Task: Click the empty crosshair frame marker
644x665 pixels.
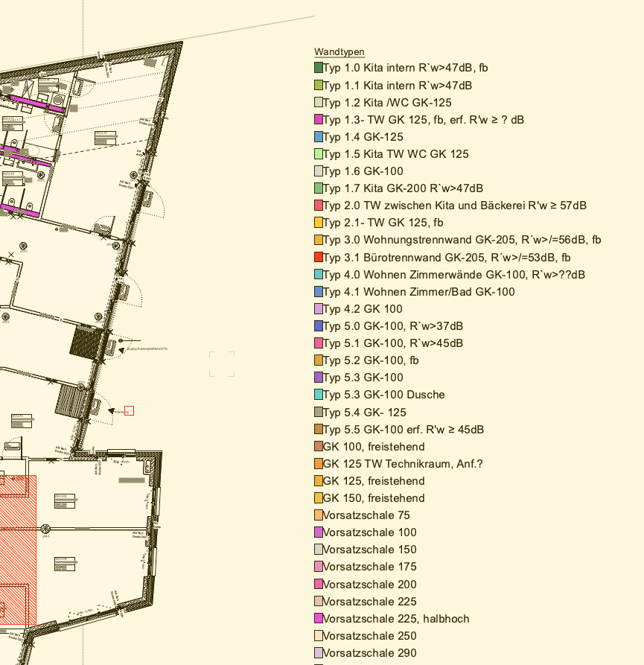Action: tap(222, 364)
